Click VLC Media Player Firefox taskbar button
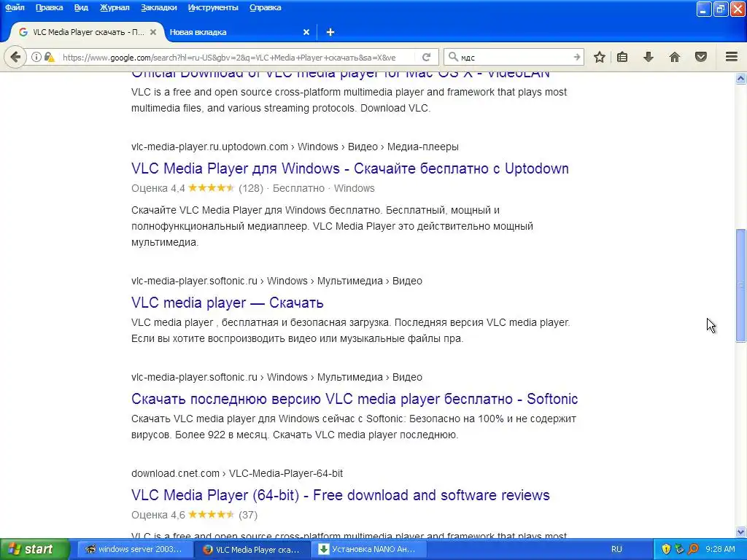The image size is (747, 560). [252, 550]
